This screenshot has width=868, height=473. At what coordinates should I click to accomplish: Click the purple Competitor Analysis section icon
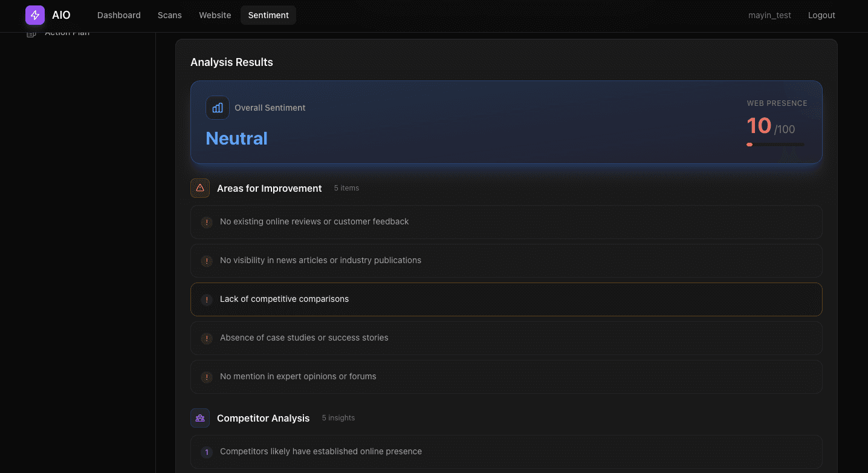coord(200,418)
